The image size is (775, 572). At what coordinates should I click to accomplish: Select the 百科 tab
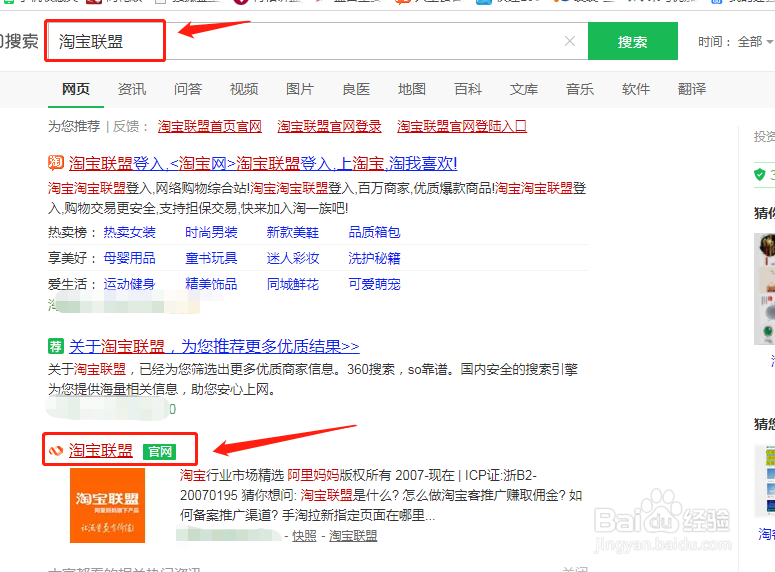[x=468, y=89]
